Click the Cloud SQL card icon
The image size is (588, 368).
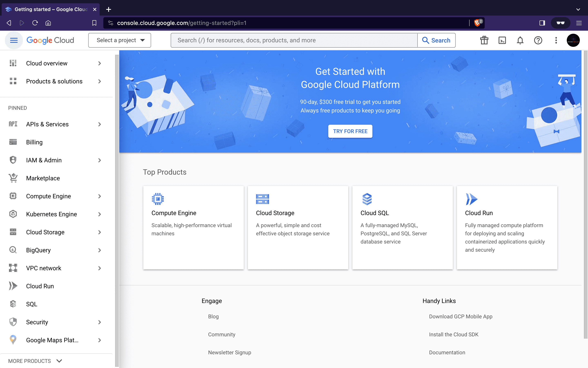(367, 199)
